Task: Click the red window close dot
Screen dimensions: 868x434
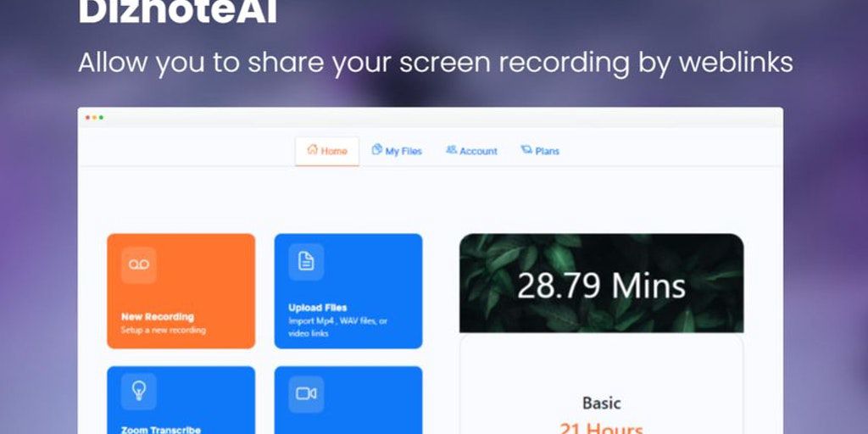Action: pyautogui.click(x=87, y=117)
